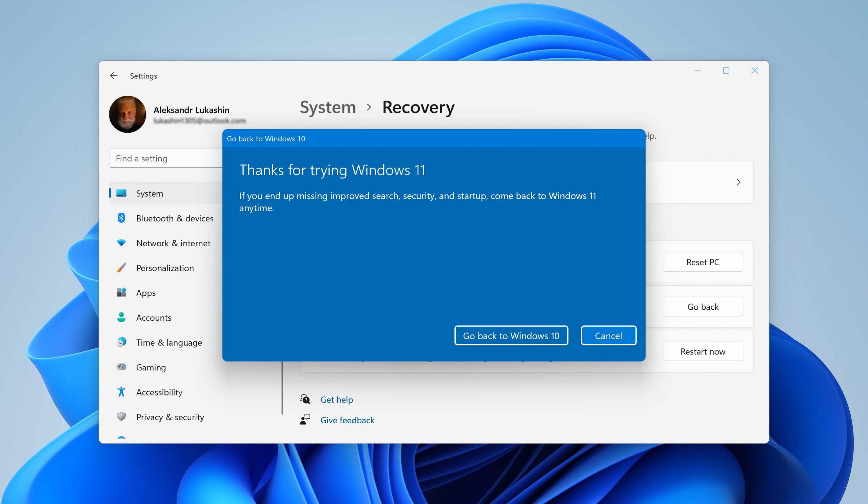868x504 pixels.
Task: Click the Accounts person icon
Action: [x=121, y=317]
